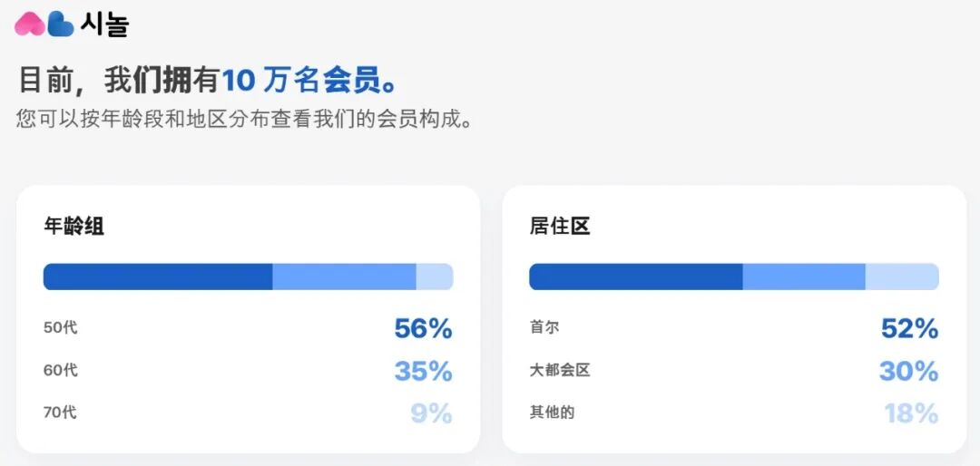Click the 60代 row label

click(61, 371)
